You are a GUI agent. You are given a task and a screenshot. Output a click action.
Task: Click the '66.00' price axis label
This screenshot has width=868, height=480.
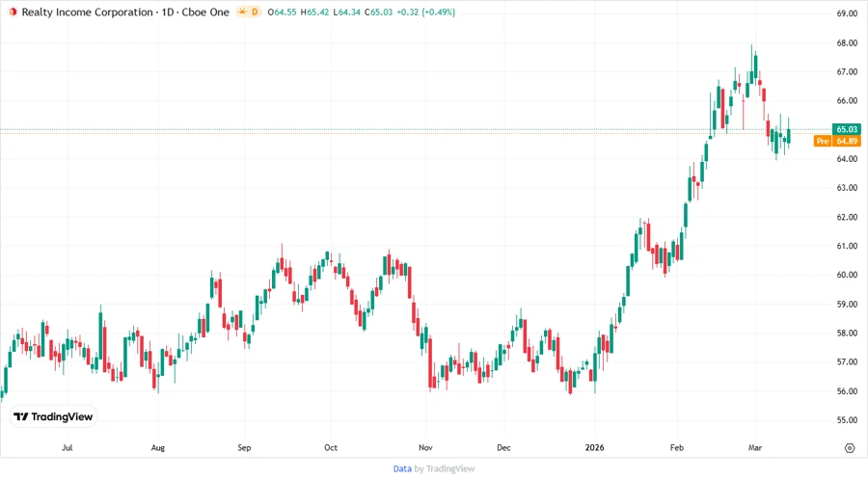click(847, 100)
